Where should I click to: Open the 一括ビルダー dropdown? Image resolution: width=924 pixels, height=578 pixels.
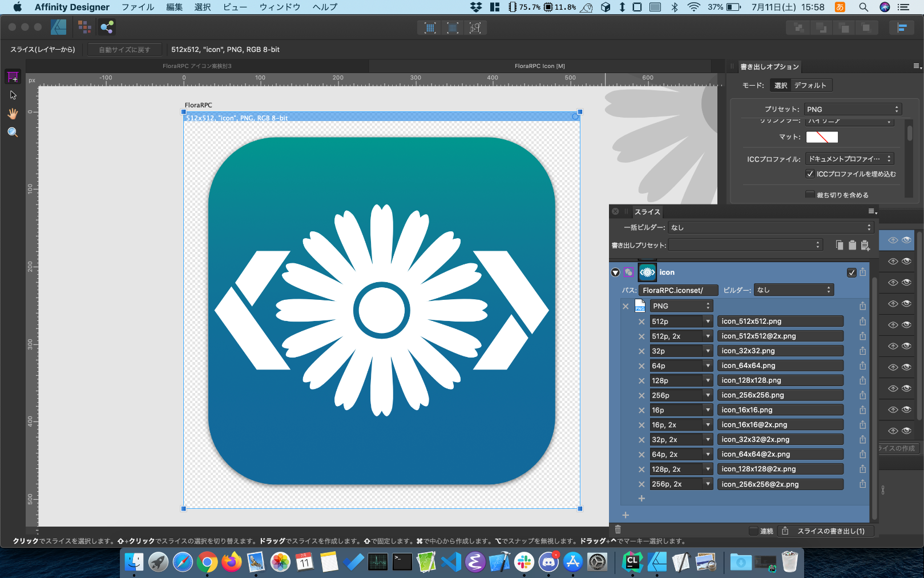pos(770,227)
